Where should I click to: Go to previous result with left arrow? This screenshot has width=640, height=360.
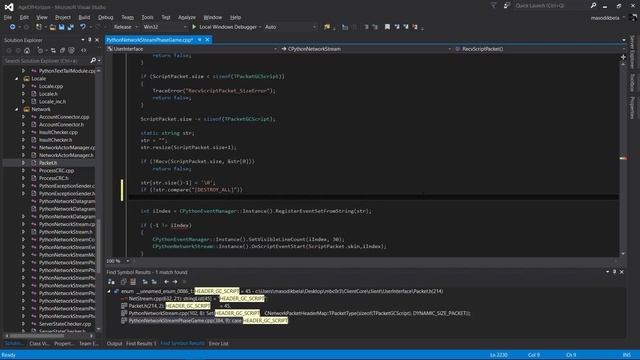coord(166,282)
